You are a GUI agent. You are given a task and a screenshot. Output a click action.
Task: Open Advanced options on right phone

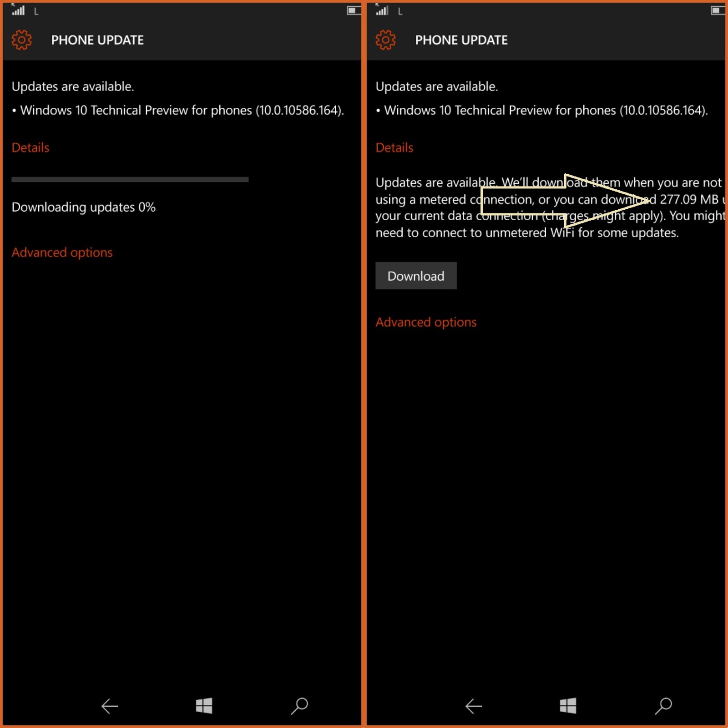coord(426,322)
